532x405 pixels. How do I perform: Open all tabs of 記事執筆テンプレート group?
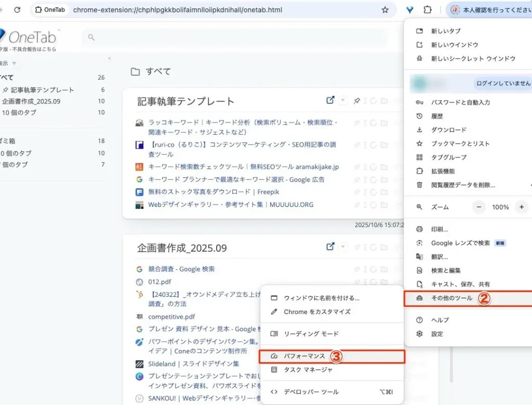(x=330, y=100)
